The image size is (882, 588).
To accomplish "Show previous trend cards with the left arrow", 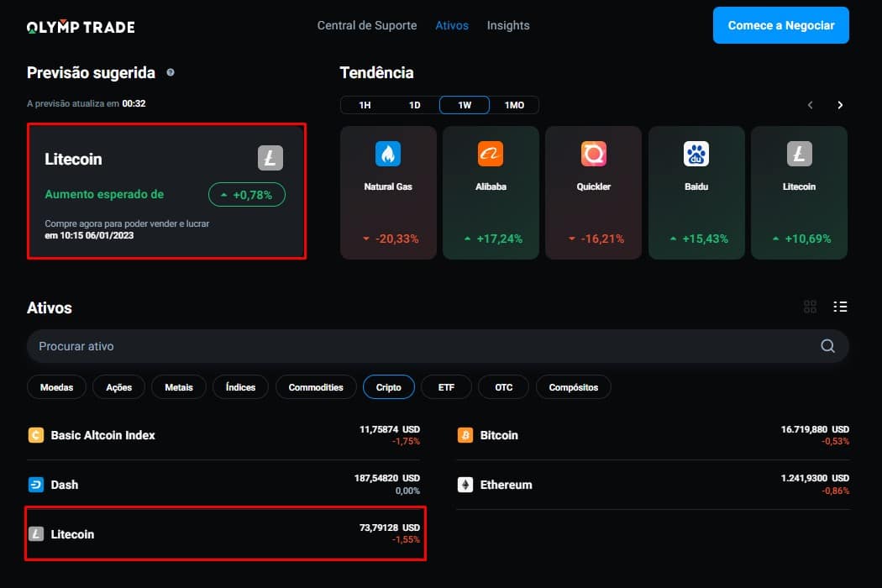I will click(x=810, y=105).
